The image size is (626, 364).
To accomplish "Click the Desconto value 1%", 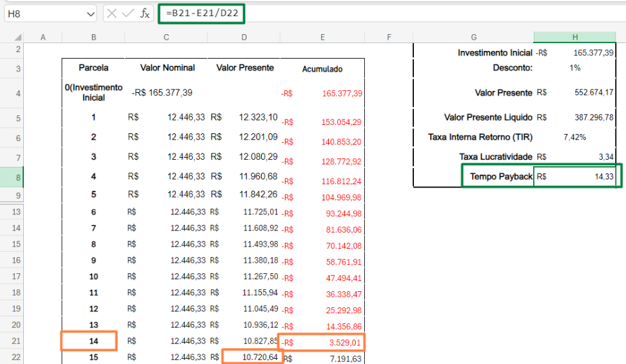I will pyautogui.click(x=575, y=68).
